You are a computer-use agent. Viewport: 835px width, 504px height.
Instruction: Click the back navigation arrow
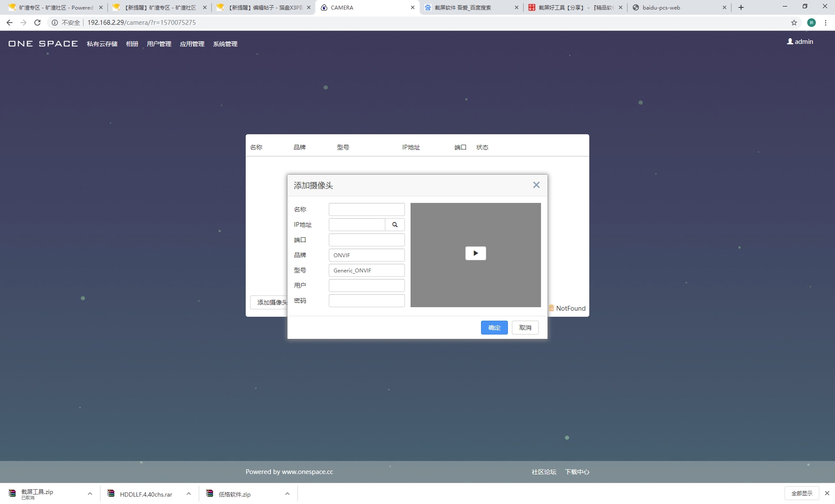coord(10,23)
